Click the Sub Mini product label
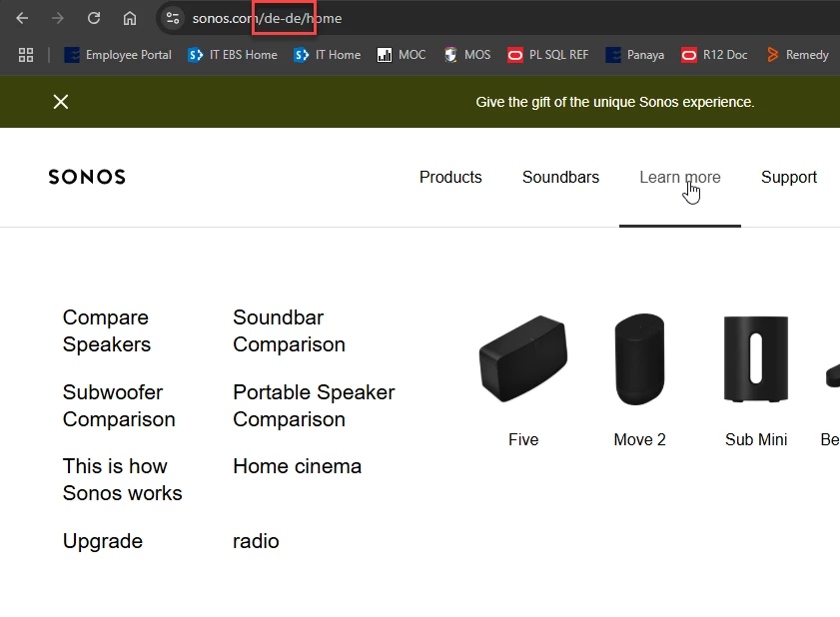 coord(756,439)
